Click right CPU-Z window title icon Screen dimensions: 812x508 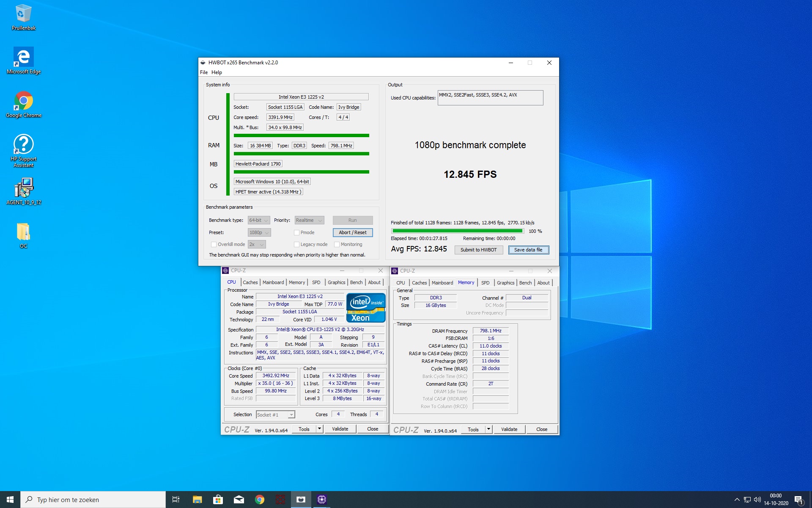coord(395,271)
